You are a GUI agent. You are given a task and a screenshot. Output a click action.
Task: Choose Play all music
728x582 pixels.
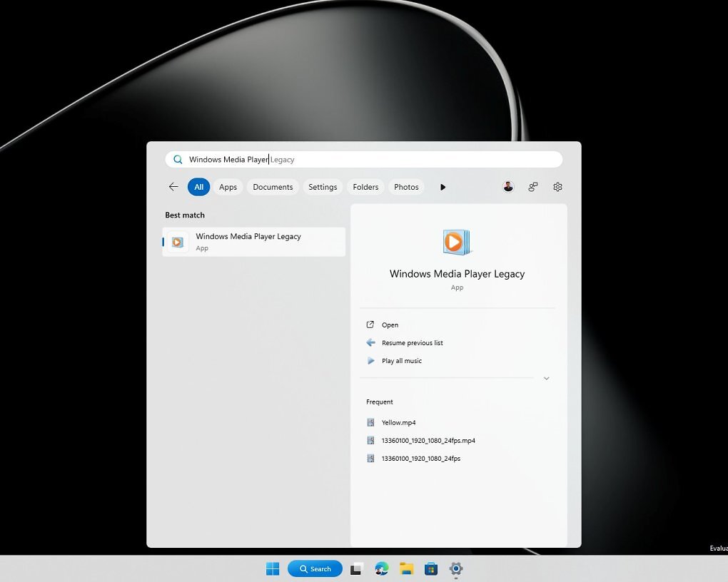[x=402, y=361]
